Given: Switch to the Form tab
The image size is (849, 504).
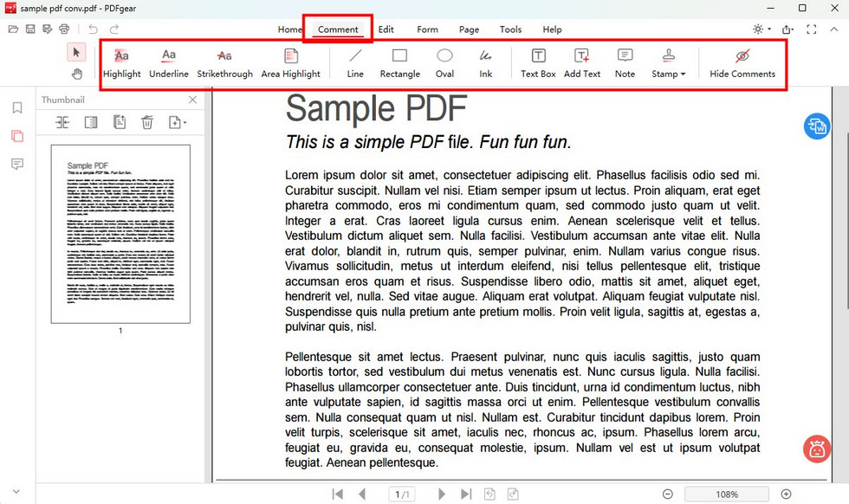Looking at the screenshot, I should coord(427,29).
